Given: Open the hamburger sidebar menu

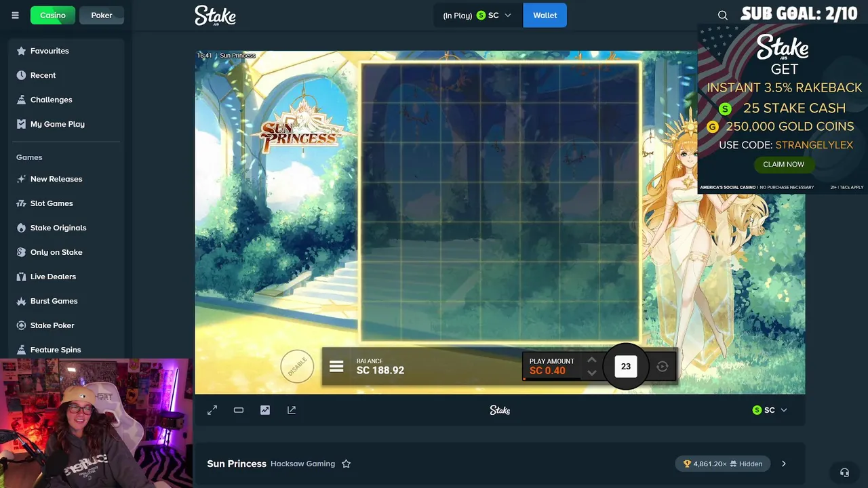Looking at the screenshot, I should [15, 15].
